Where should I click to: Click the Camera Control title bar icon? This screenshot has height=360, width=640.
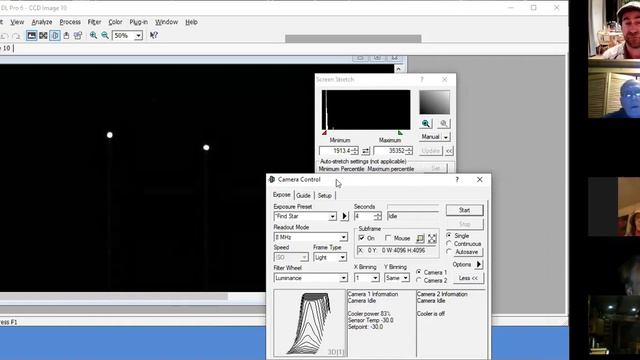(x=272, y=180)
